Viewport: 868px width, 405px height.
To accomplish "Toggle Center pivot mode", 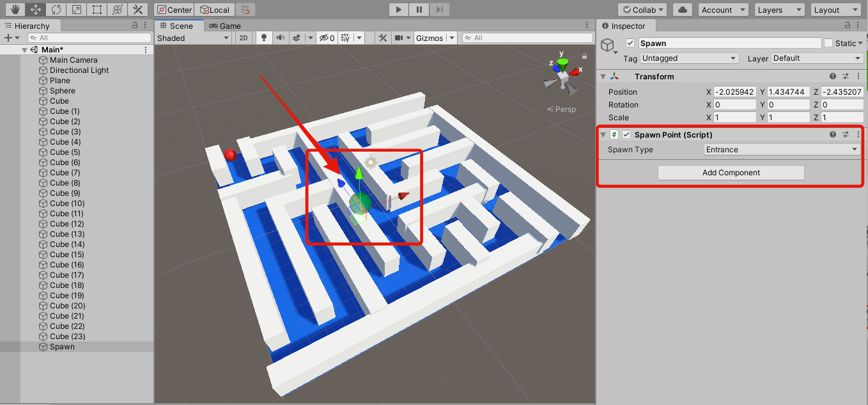I will click(174, 10).
